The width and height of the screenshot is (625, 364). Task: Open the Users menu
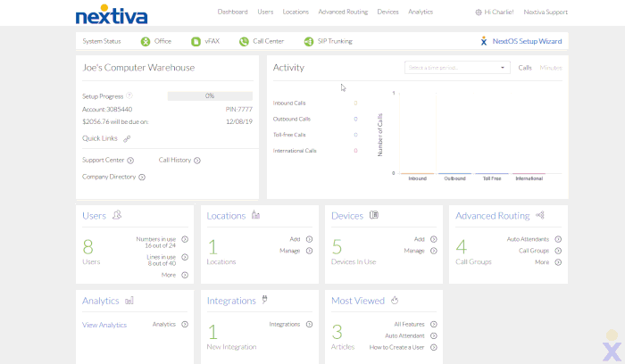tap(265, 12)
